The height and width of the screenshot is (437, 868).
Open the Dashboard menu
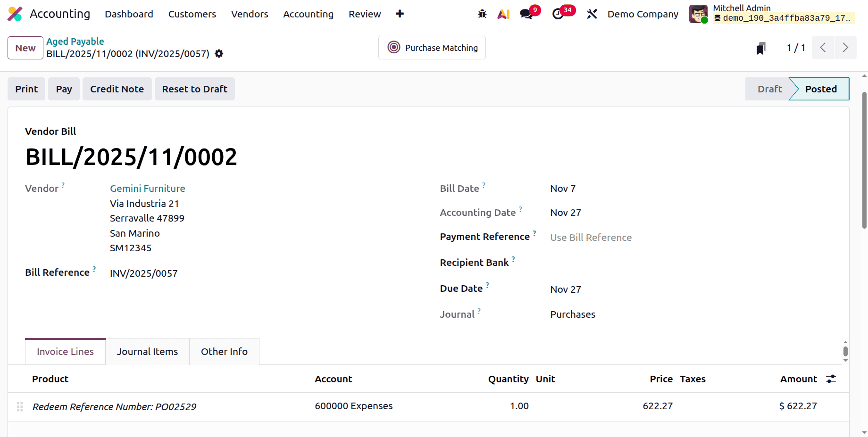(129, 14)
